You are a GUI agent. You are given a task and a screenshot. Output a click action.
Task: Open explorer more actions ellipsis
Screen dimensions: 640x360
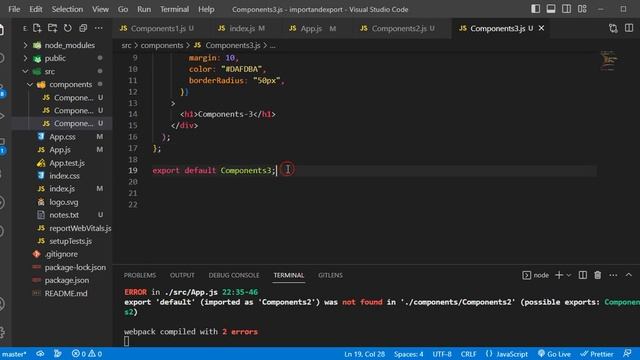click(98, 28)
